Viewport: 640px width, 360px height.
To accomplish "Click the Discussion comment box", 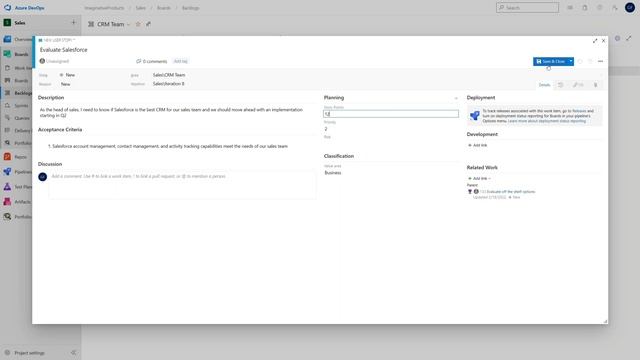I will (182, 185).
